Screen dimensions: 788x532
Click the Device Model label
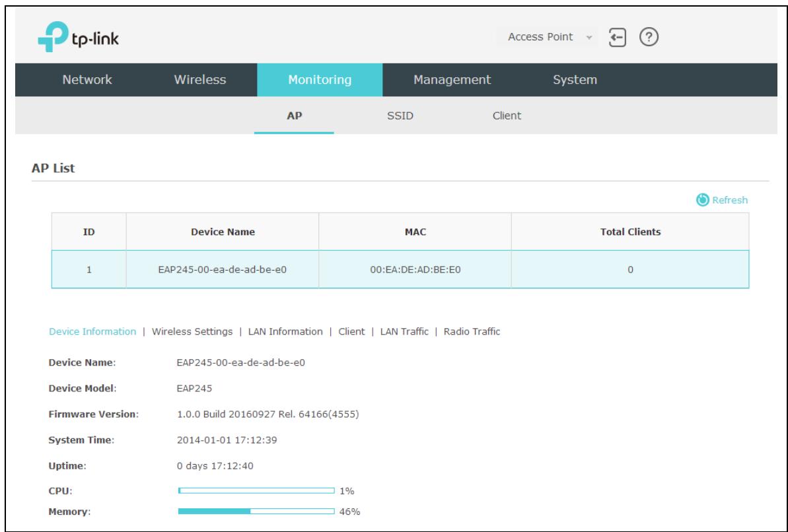pyautogui.click(x=83, y=388)
